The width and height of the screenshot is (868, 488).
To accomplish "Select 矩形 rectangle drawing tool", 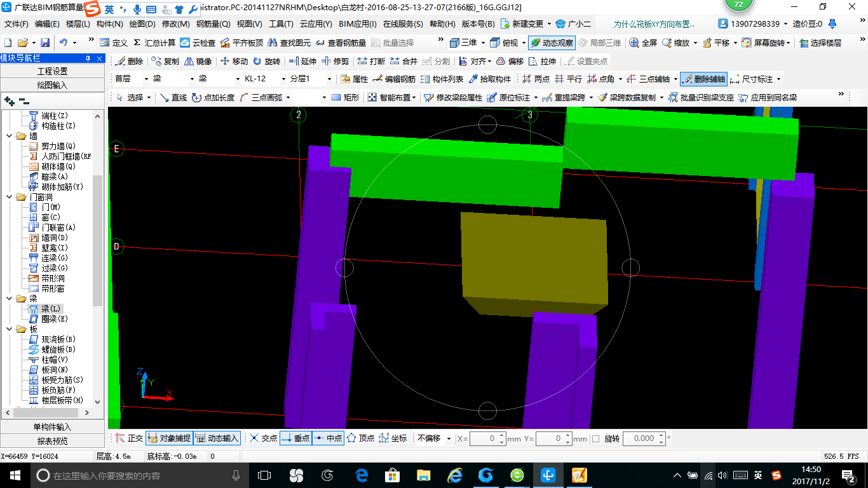I will click(345, 97).
